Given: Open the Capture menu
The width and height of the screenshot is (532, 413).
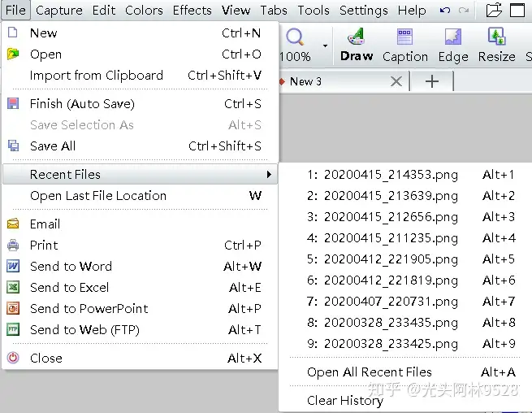Looking at the screenshot, I should pyautogui.click(x=59, y=11).
